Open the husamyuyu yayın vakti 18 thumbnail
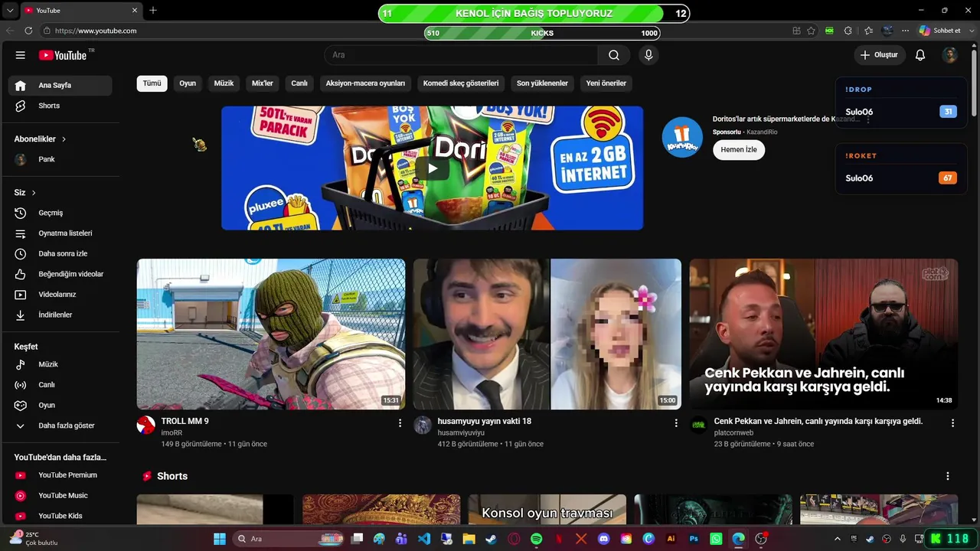This screenshot has width=980, height=551. point(547,334)
